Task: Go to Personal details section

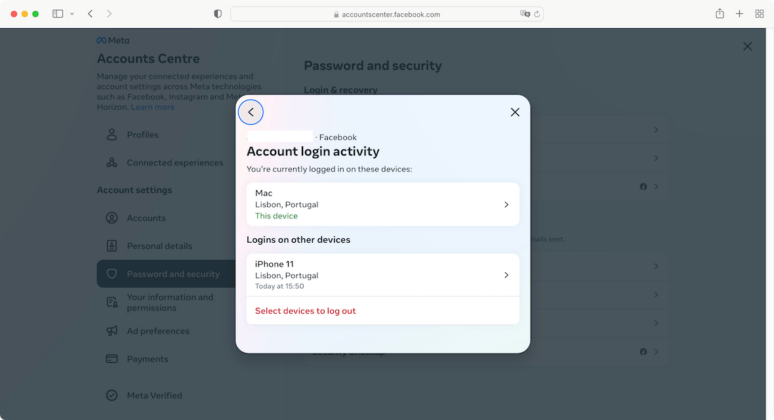Action: [x=159, y=246]
